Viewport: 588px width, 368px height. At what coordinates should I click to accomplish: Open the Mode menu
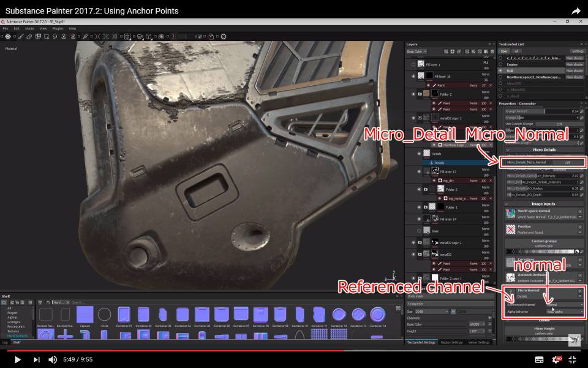(29, 29)
